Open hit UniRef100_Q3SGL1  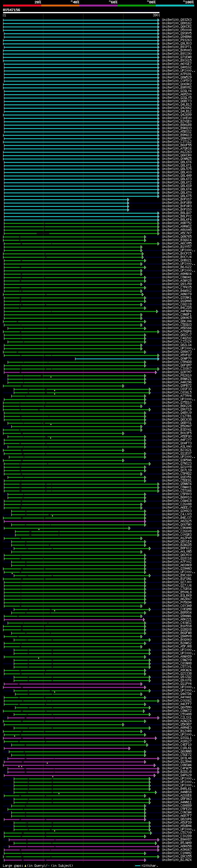coord(177,737)
